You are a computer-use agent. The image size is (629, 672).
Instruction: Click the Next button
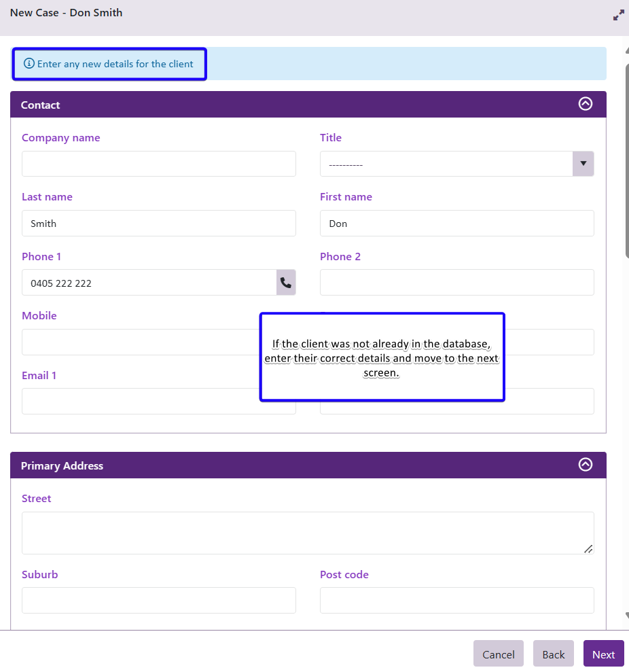tap(603, 654)
